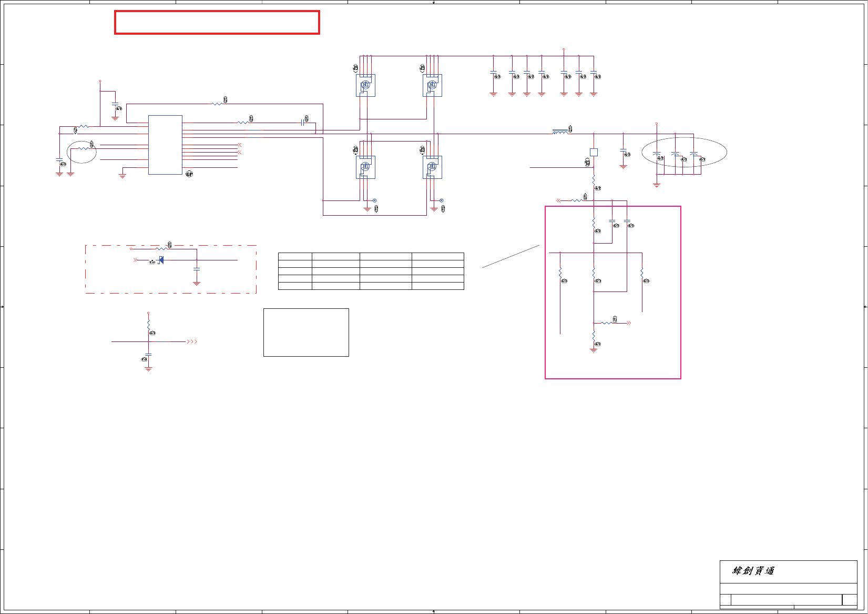Click the input arrow port left of the diode
Image resolution: width=868 pixels, height=614 pixels.
pyautogui.click(x=136, y=260)
